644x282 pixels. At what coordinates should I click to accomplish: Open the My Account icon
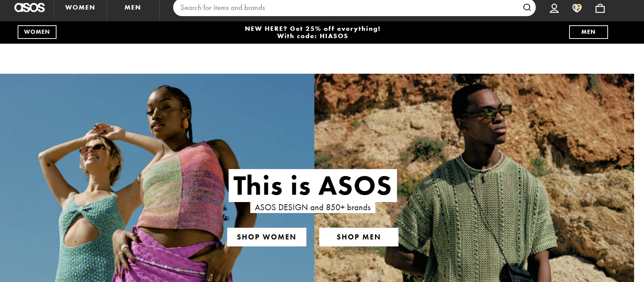click(554, 8)
